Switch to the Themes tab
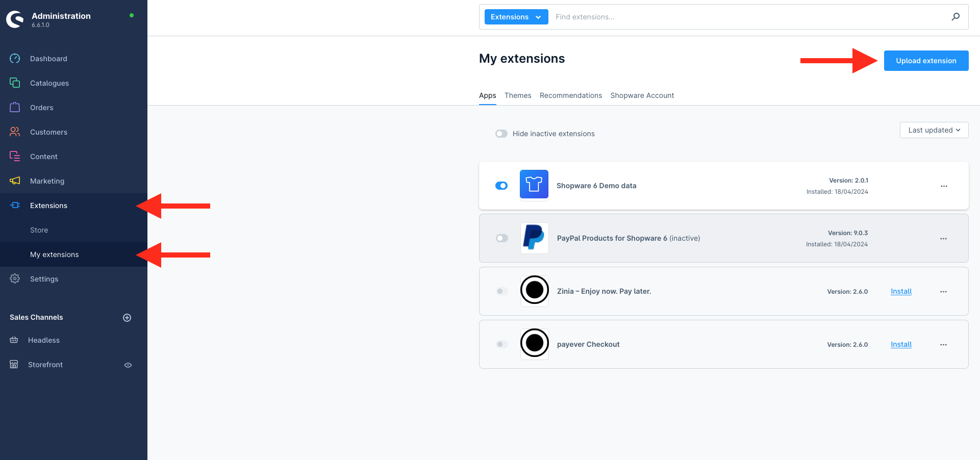Screen dimensions: 980x460 click(x=518, y=95)
